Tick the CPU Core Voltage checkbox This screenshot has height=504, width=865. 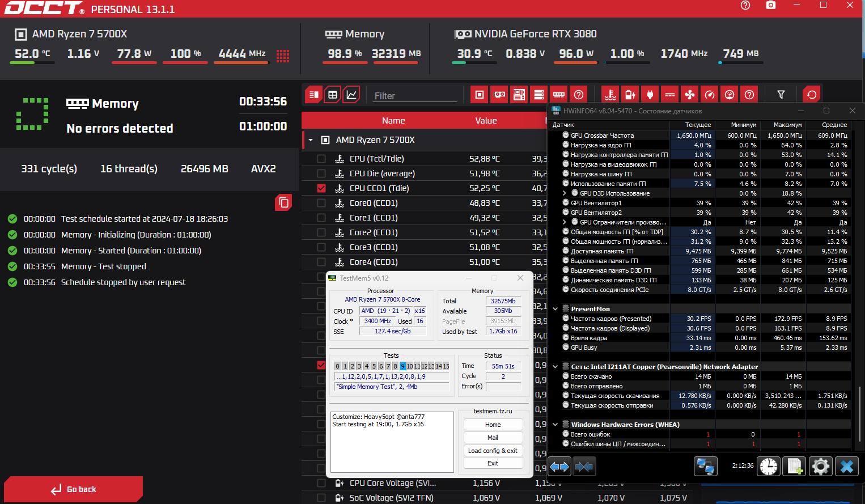coord(321,483)
